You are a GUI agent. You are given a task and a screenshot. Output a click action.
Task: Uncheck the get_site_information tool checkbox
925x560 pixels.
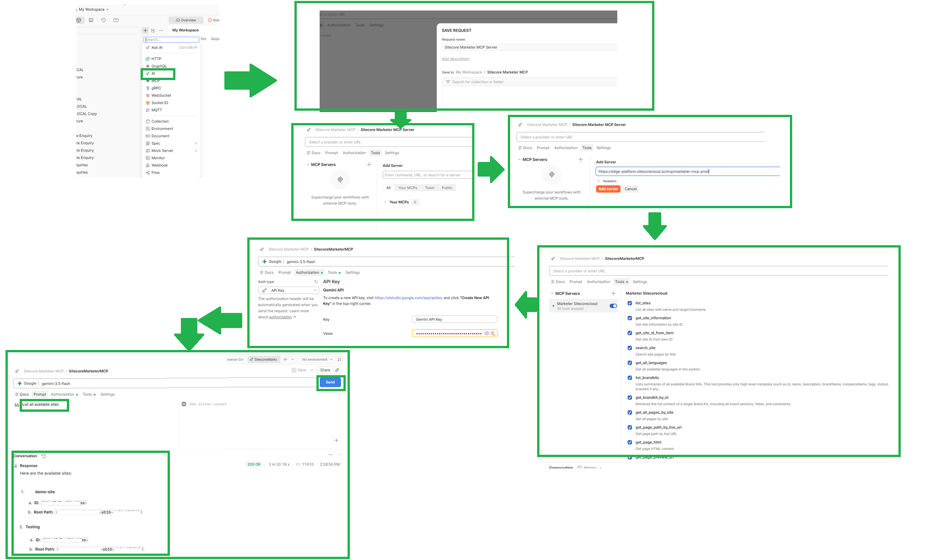[x=630, y=318]
